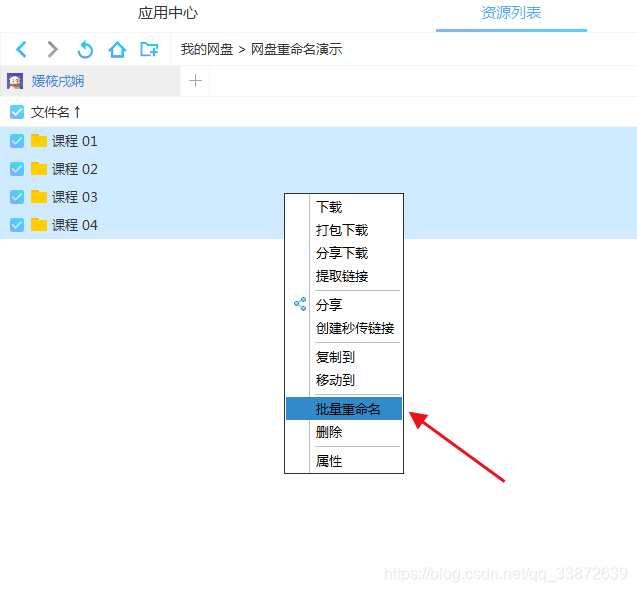Refresh the file list
This screenshot has width=637, height=592.
click(85, 50)
